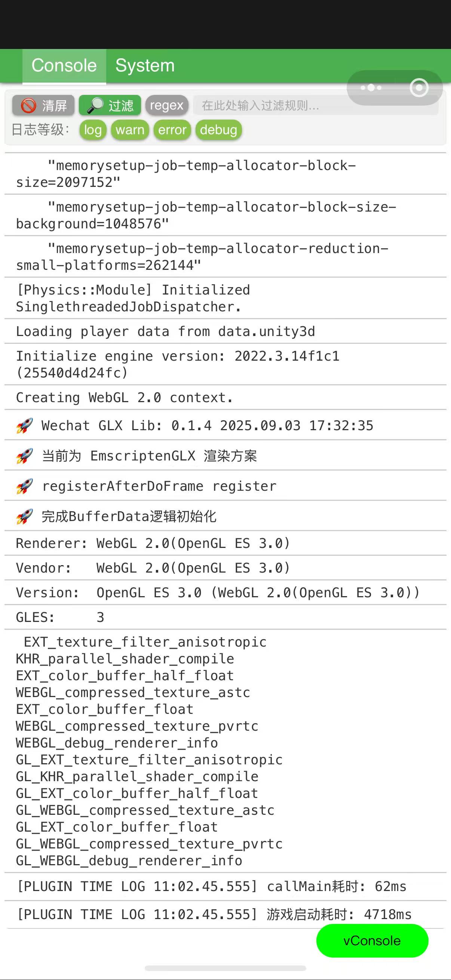Toggle the regex filter mode
The image size is (451, 980).
pyautogui.click(x=167, y=105)
